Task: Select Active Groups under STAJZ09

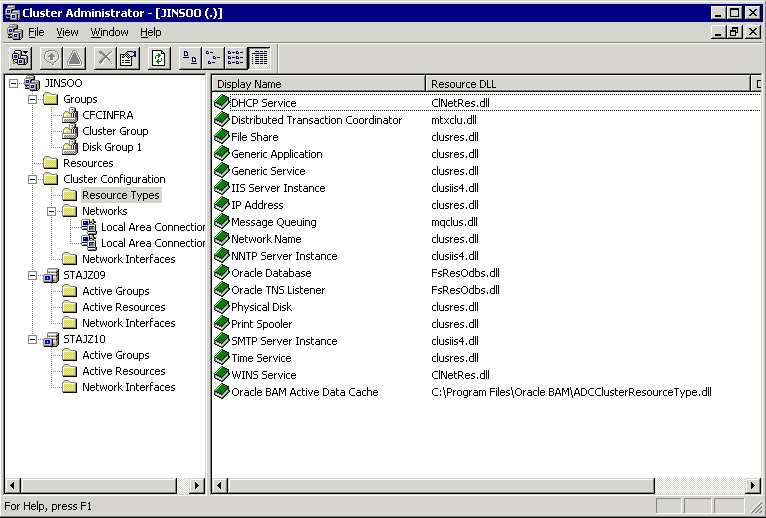Action: pos(116,291)
